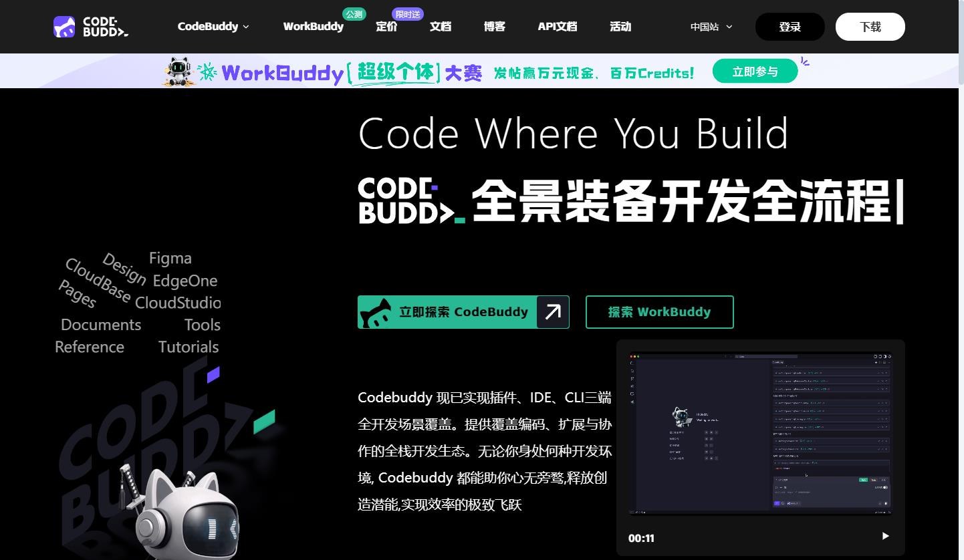The image size is (964, 560).
Task: Click the 限时送 badge above 定价
Action: click(x=408, y=14)
